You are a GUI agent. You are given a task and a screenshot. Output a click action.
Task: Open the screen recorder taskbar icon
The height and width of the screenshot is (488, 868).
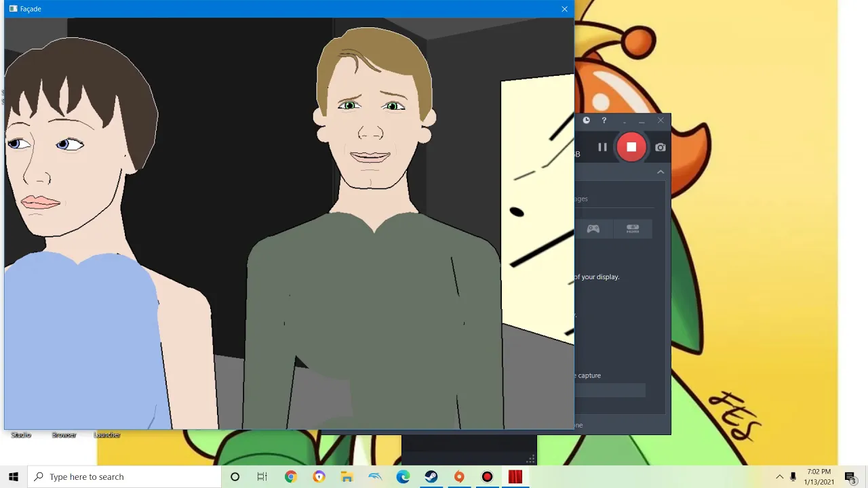point(487,477)
